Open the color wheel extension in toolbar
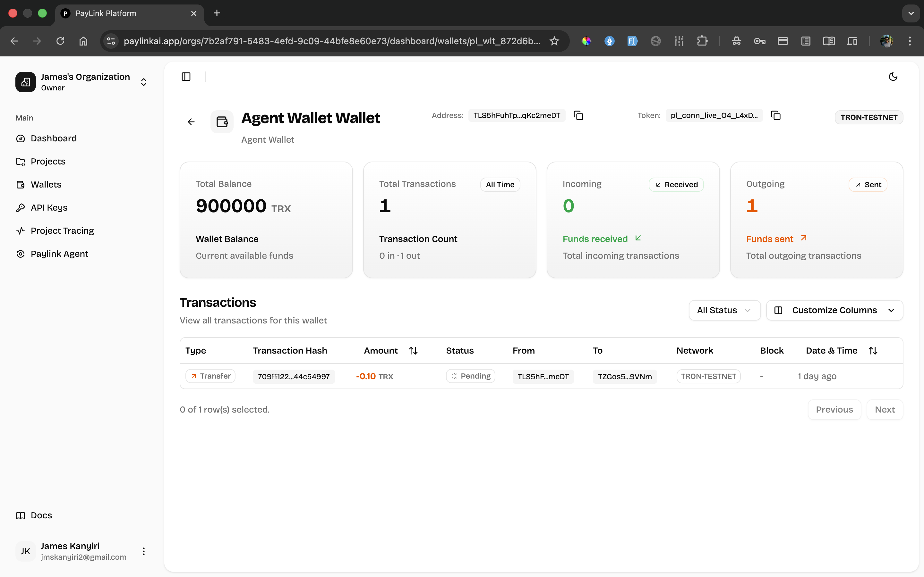The width and height of the screenshot is (924, 577). 586,41
